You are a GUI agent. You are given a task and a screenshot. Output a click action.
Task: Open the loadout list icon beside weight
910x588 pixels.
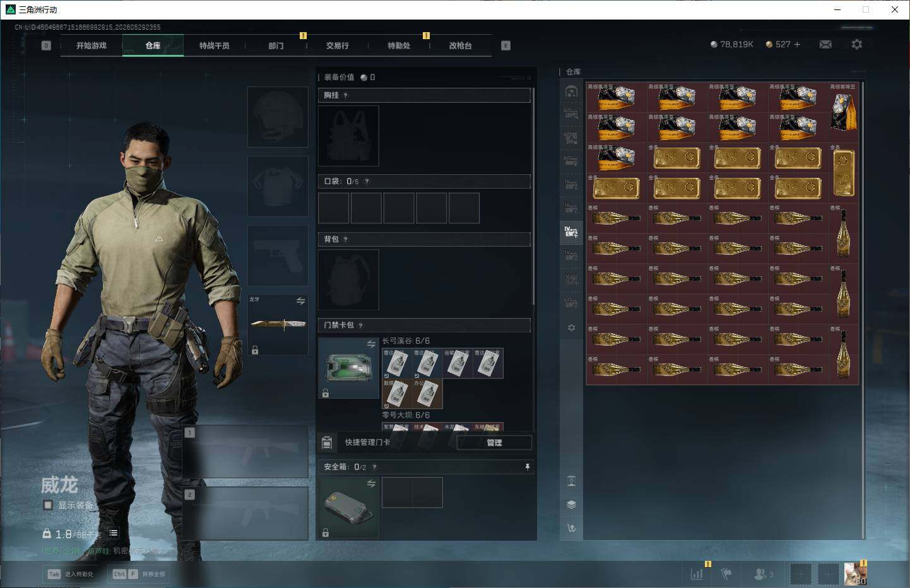point(114,533)
